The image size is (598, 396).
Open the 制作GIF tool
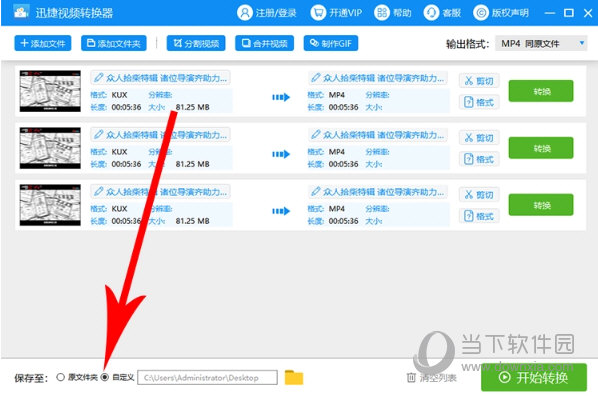click(x=331, y=43)
